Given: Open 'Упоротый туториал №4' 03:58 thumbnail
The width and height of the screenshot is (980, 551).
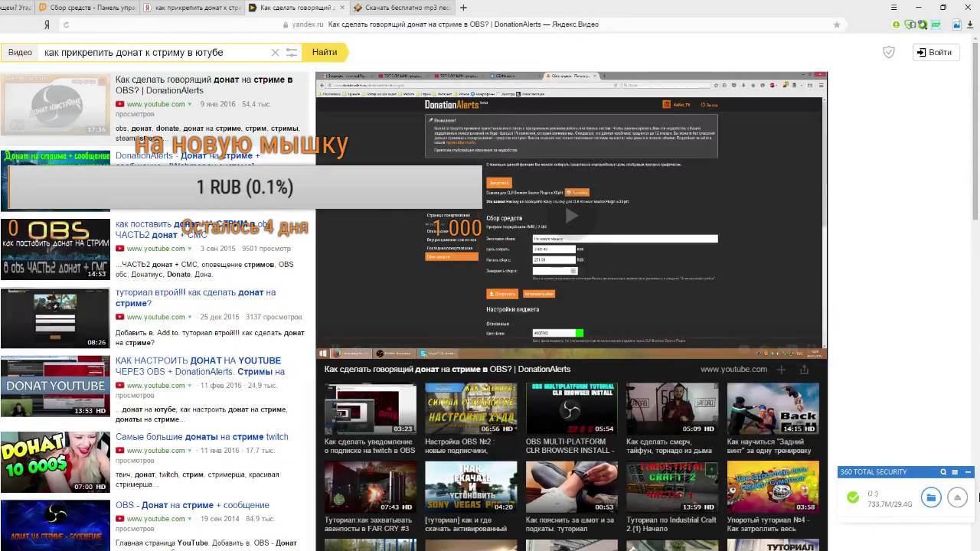Looking at the screenshot, I should click(773, 487).
